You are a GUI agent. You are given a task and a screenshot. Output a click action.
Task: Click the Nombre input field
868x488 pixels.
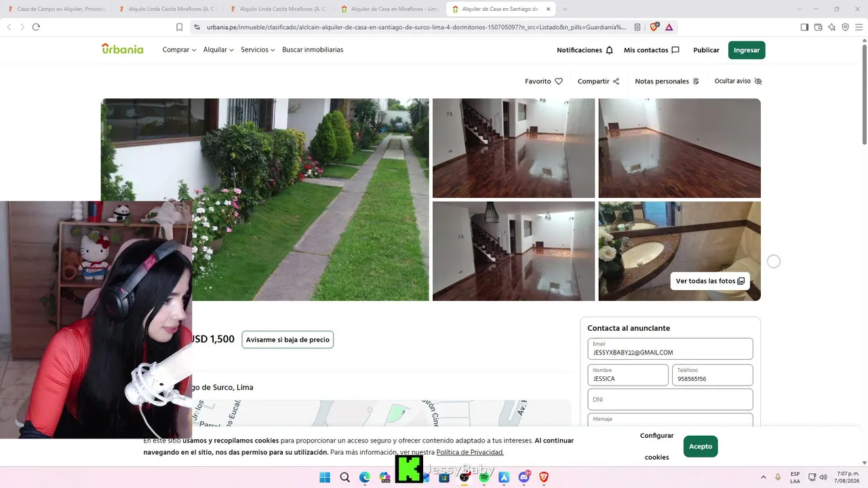[x=628, y=375]
